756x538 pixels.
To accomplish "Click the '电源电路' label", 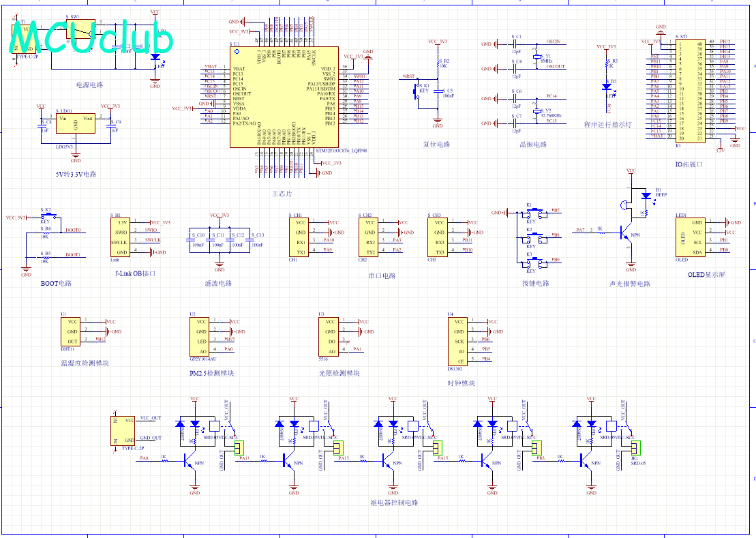I will (90, 85).
